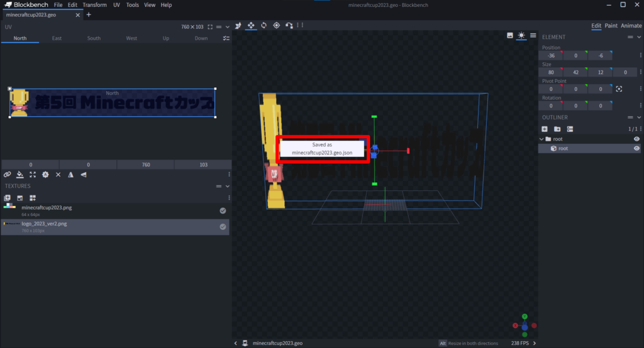644x348 pixels.
Task: Toggle visibility of the root group
Action: [636, 139]
